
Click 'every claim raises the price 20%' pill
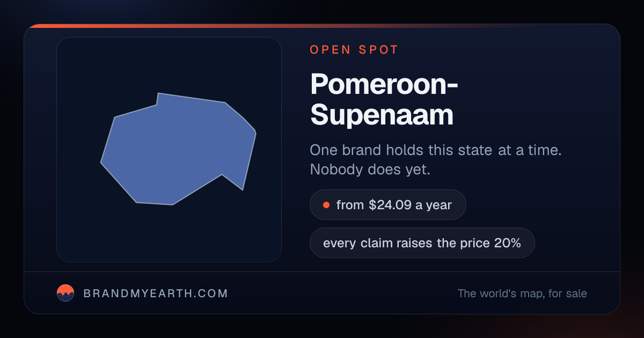click(x=422, y=243)
